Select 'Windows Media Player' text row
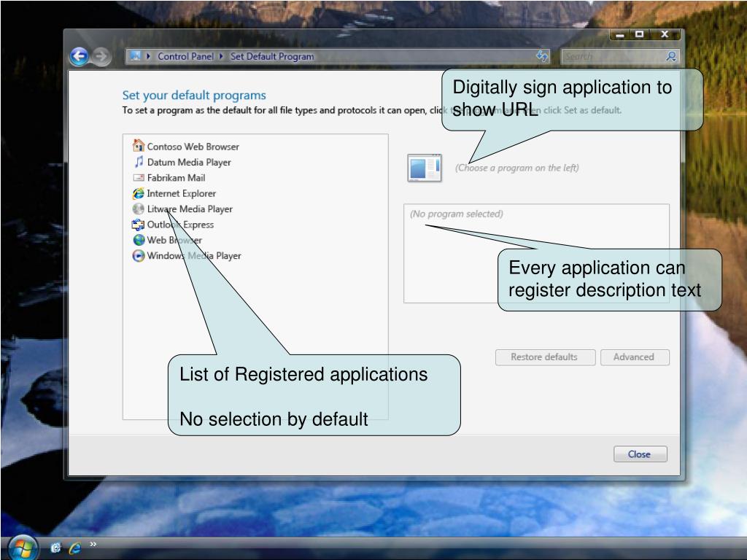The image size is (747, 560). pyautogui.click(x=194, y=256)
